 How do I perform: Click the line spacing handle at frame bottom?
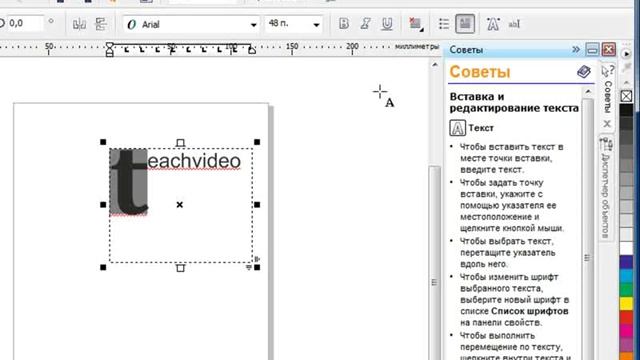pos(249,267)
